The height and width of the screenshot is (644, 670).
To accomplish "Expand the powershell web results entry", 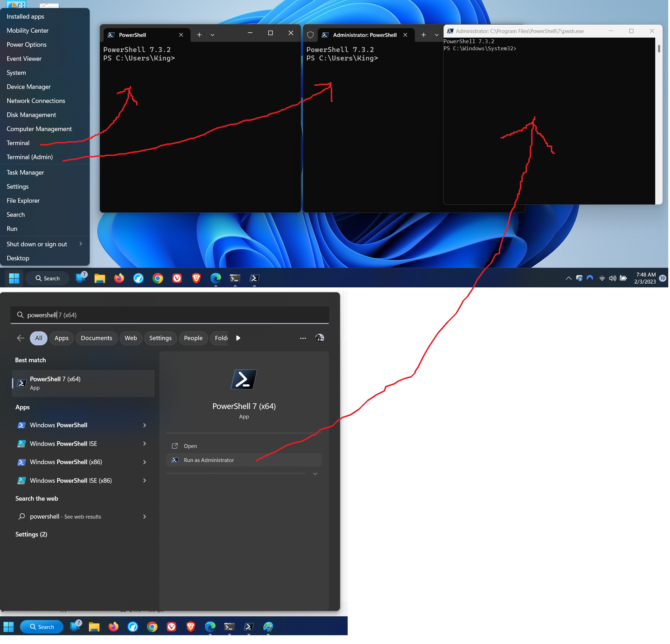I will pyautogui.click(x=144, y=516).
